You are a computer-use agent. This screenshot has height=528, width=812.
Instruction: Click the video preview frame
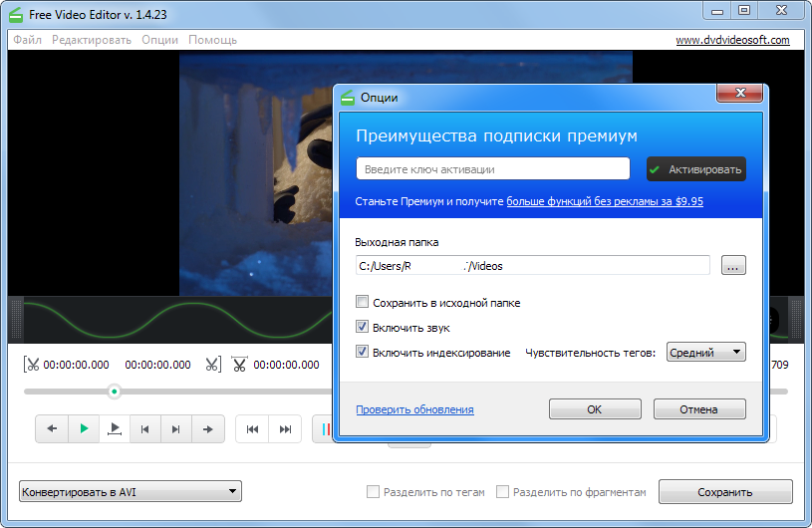(256, 173)
